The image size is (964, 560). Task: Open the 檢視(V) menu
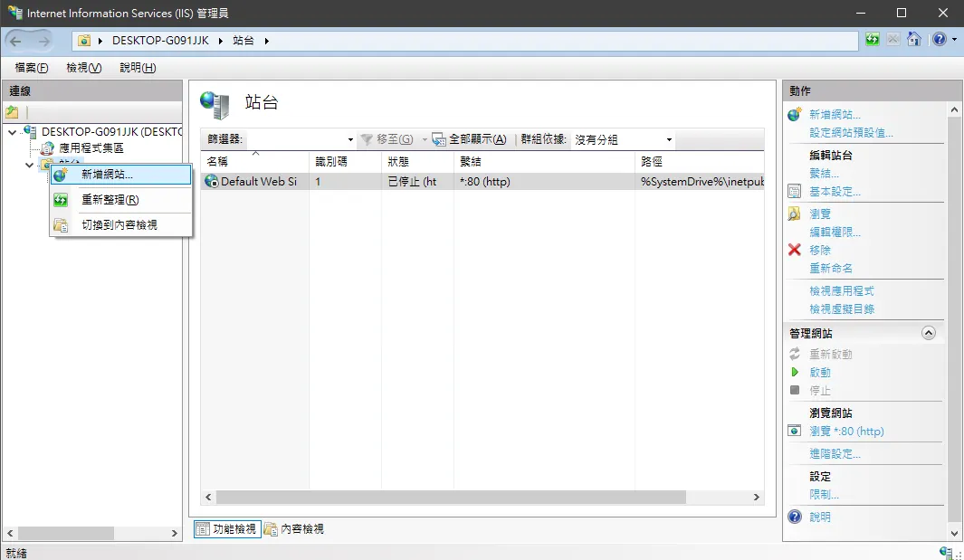tap(83, 68)
